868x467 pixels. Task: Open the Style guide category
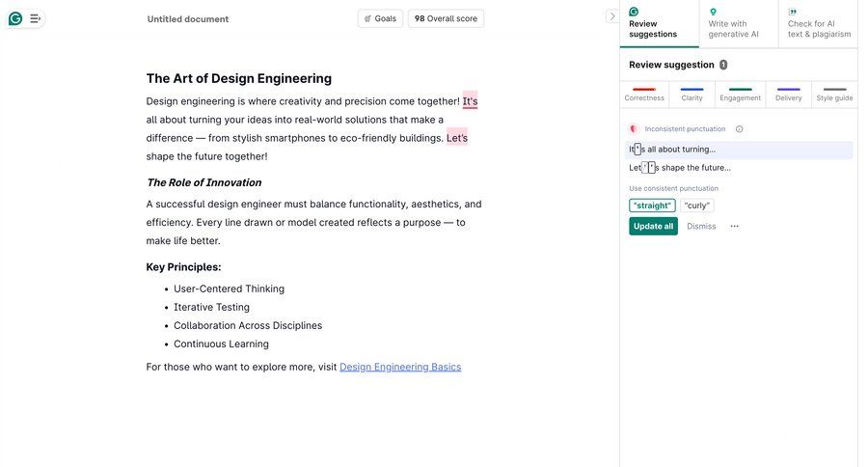(834, 95)
